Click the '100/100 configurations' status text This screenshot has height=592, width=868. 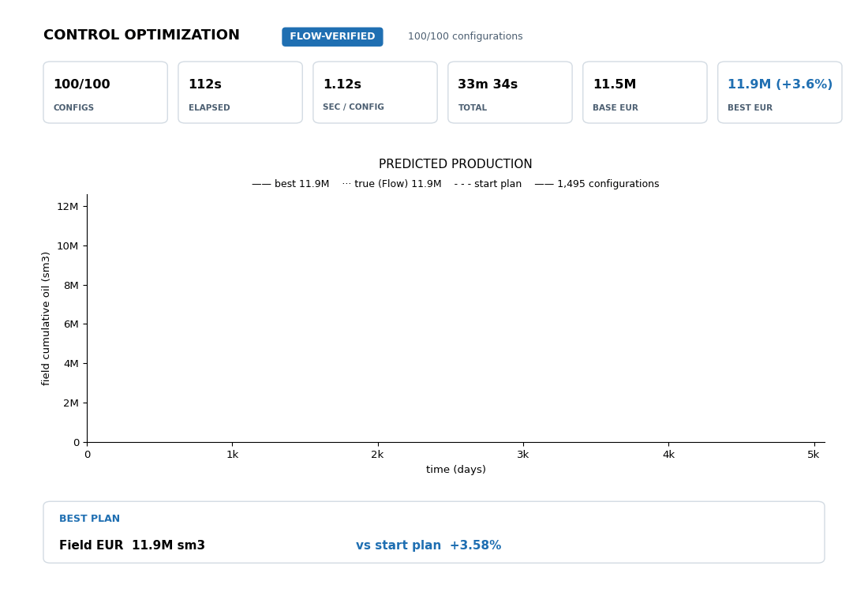coord(465,36)
